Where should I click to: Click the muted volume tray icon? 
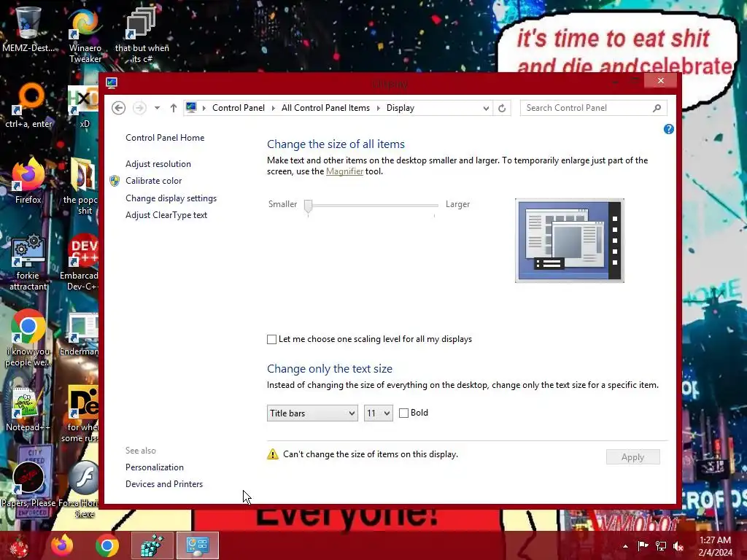point(678,546)
